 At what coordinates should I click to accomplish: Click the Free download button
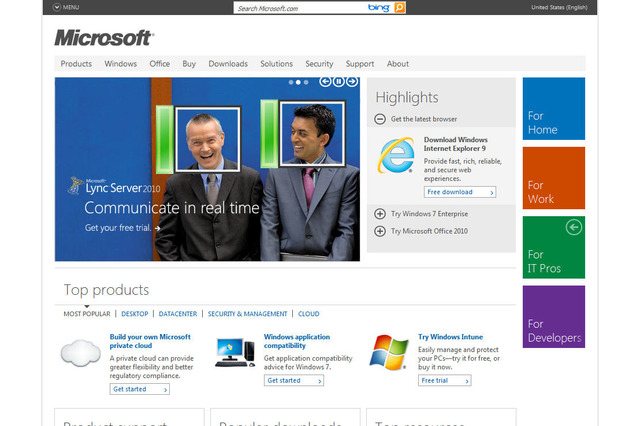tap(460, 192)
